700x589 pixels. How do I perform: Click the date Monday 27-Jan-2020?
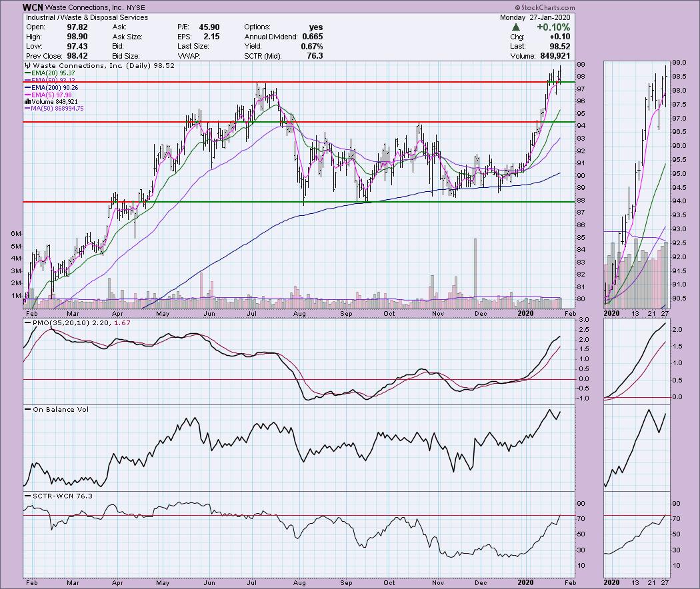click(x=535, y=17)
